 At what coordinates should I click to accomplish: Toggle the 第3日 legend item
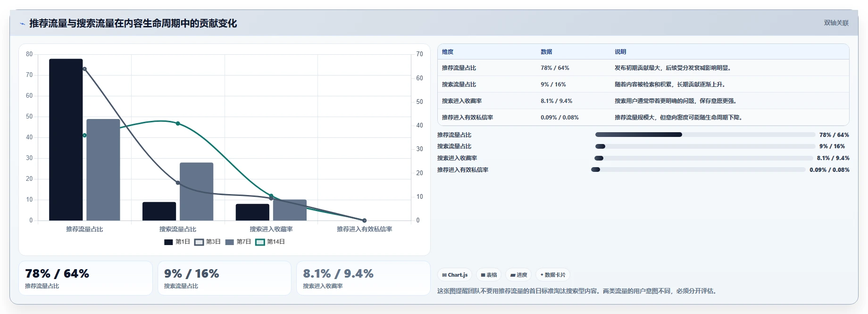[x=208, y=242]
